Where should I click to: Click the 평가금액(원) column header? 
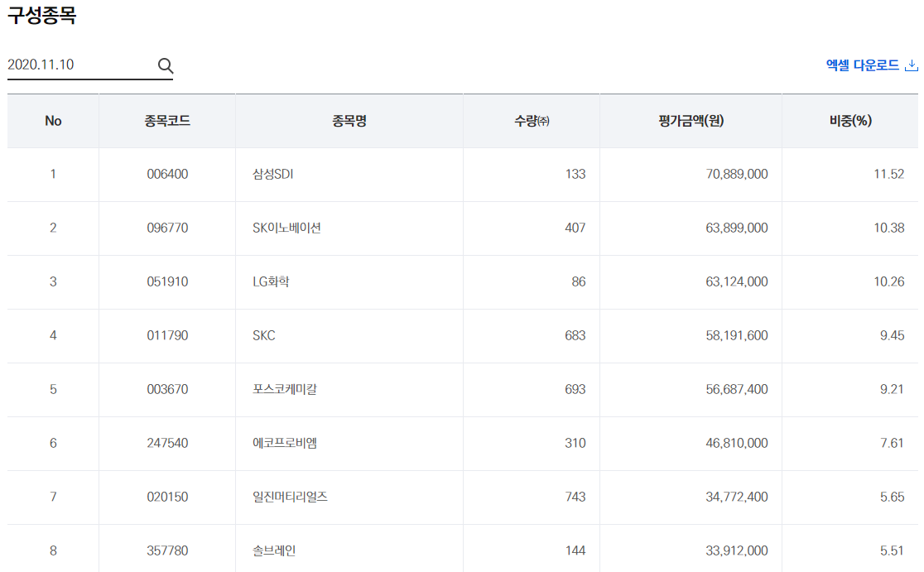[691, 121]
